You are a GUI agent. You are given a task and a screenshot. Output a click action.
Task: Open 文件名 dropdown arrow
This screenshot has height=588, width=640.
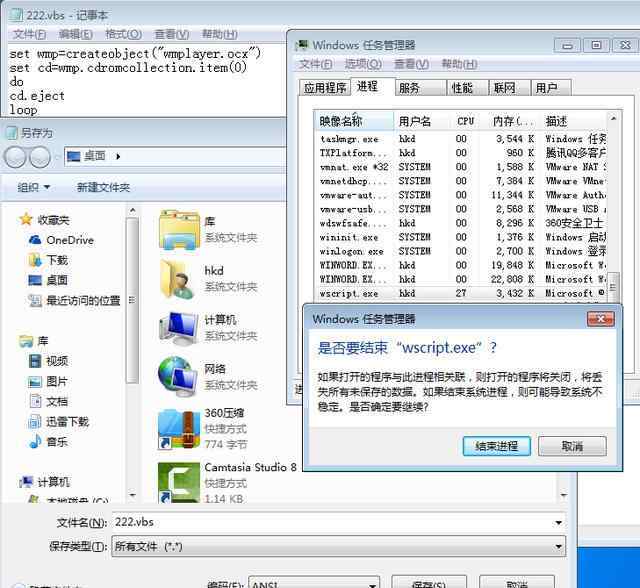coord(558,523)
